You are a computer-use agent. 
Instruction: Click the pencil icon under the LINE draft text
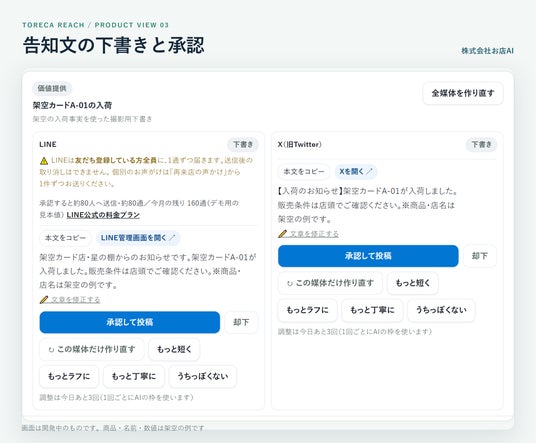(x=43, y=300)
